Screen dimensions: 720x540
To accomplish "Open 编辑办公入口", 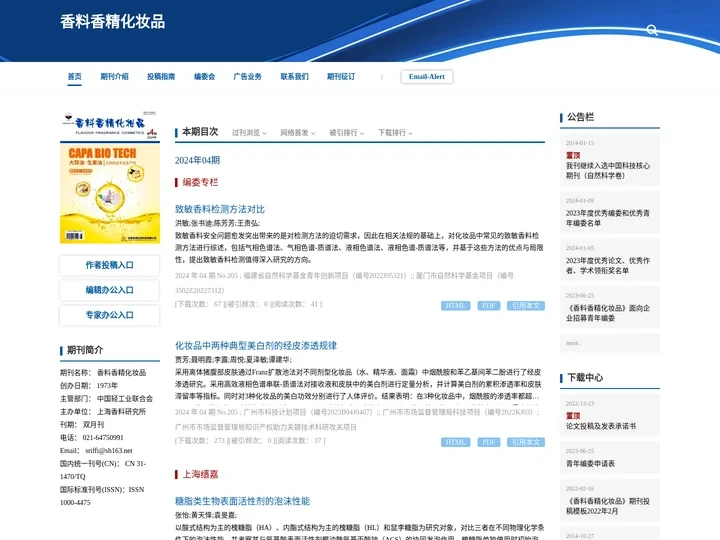I will pyautogui.click(x=110, y=290).
